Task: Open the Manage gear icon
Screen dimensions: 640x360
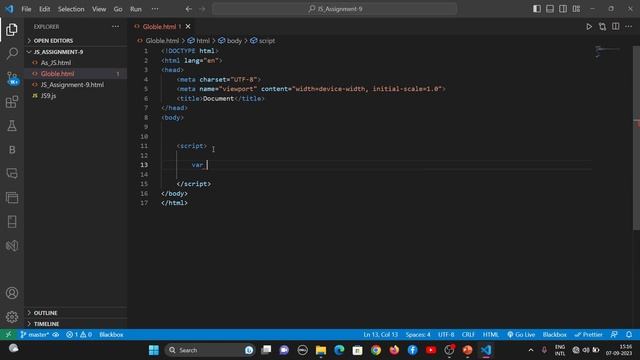Action: [x=12, y=317]
